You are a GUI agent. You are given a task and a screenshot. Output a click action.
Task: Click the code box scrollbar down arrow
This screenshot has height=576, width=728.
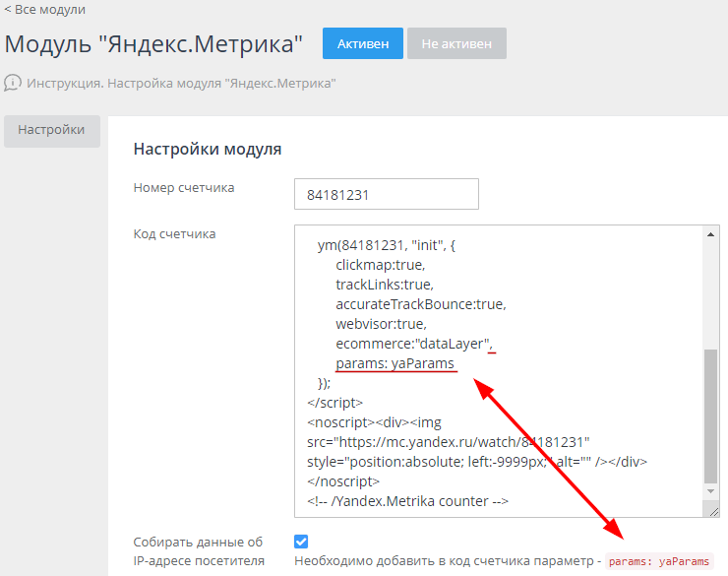tap(711, 499)
